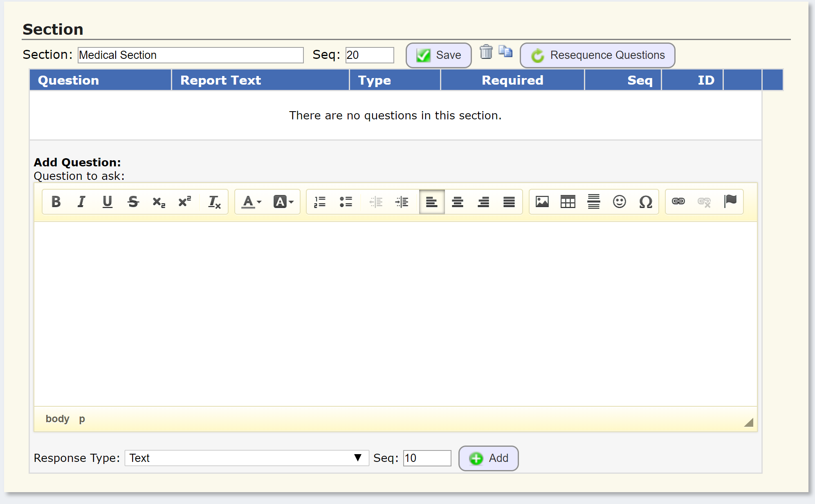The height and width of the screenshot is (504, 815).
Task: Insert special character with Omega icon
Action: point(645,202)
